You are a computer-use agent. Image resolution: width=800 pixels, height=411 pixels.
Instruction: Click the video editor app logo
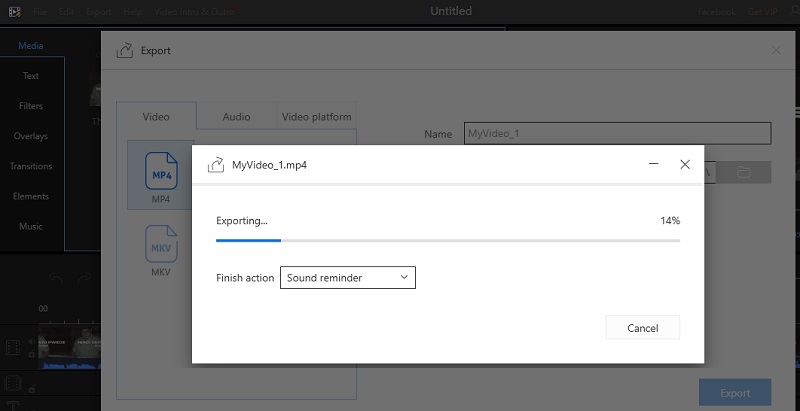pyautogui.click(x=15, y=11)
